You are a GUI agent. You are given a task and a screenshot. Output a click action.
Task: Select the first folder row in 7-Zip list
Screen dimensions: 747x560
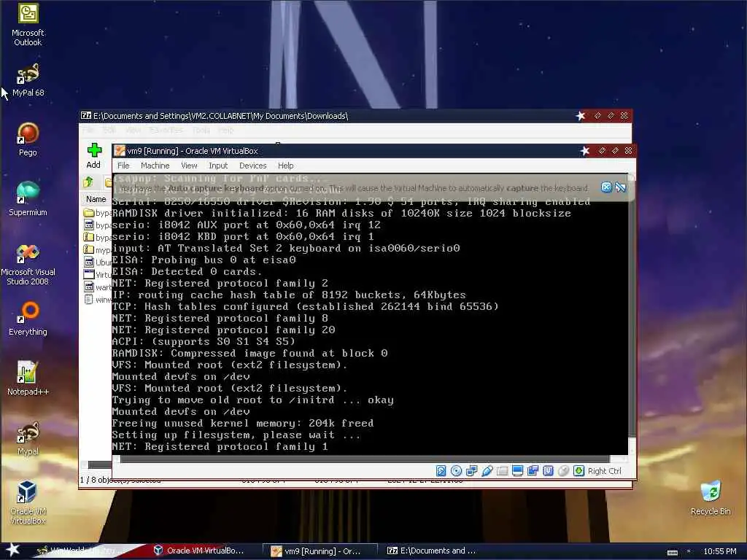click(97, 213)
